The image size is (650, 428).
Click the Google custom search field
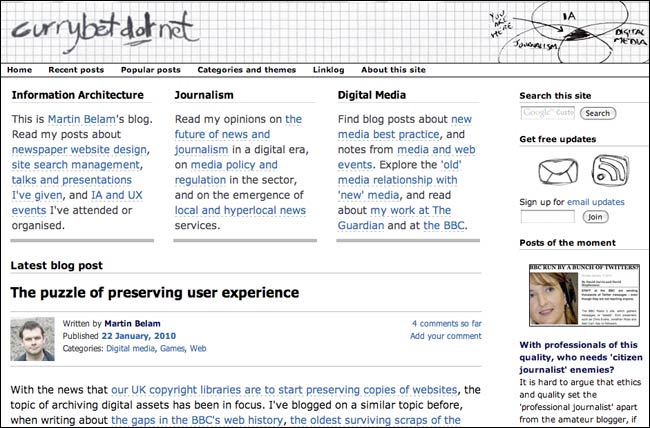pos(548,113)
